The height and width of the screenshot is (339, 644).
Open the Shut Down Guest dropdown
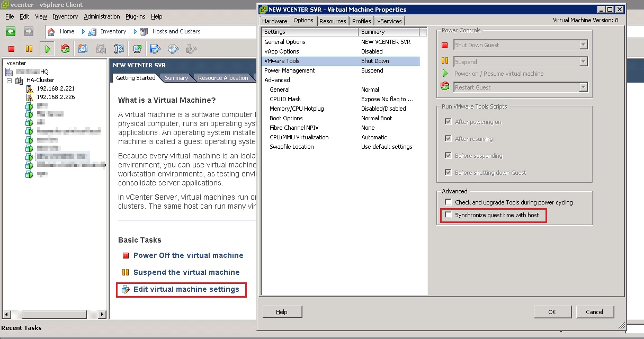(x=583, y=45)
